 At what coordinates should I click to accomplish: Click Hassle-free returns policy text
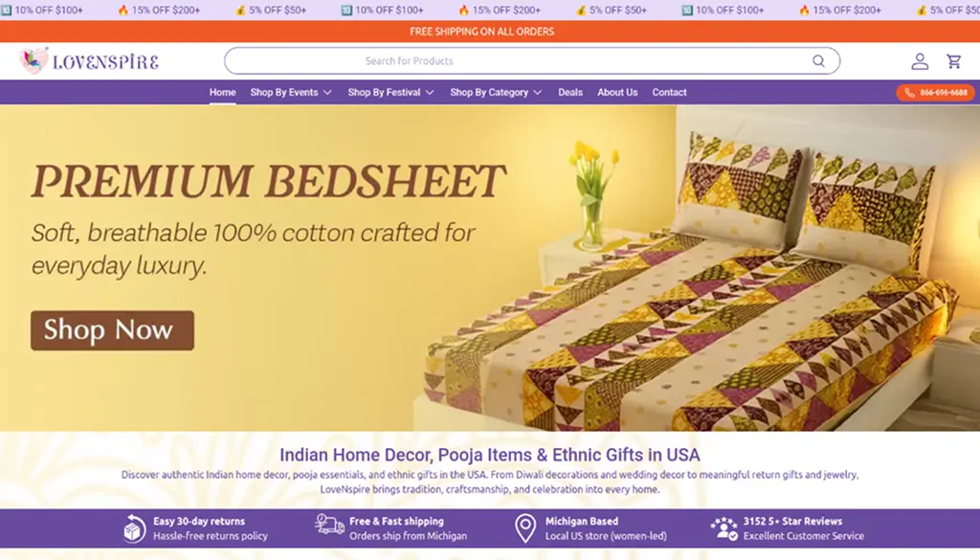click(x=210, y=536)
